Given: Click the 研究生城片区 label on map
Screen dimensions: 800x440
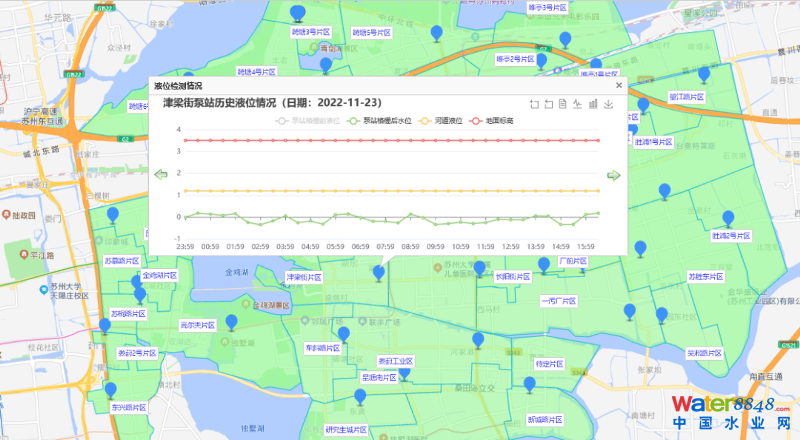Looking at the screenshot, I should tap(345, 429).
